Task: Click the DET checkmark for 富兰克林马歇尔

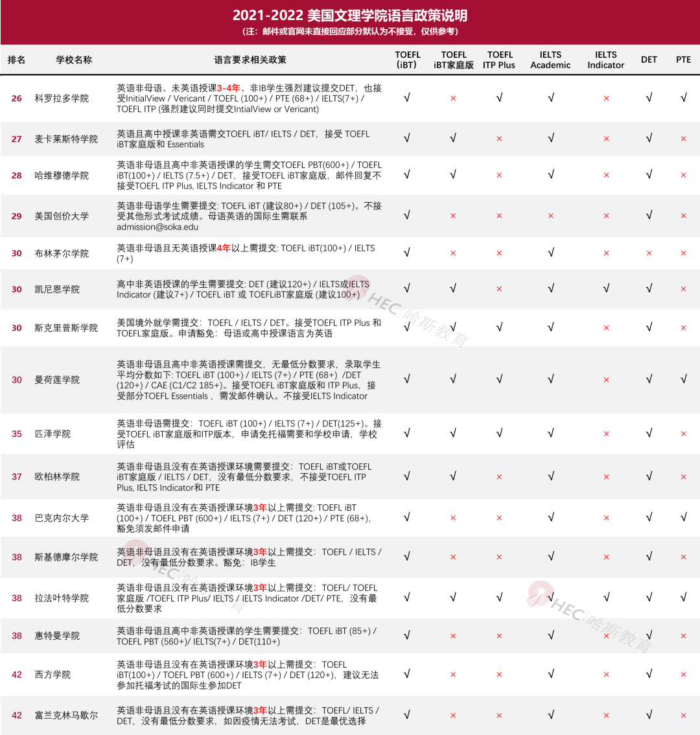Action: point(649,714)
